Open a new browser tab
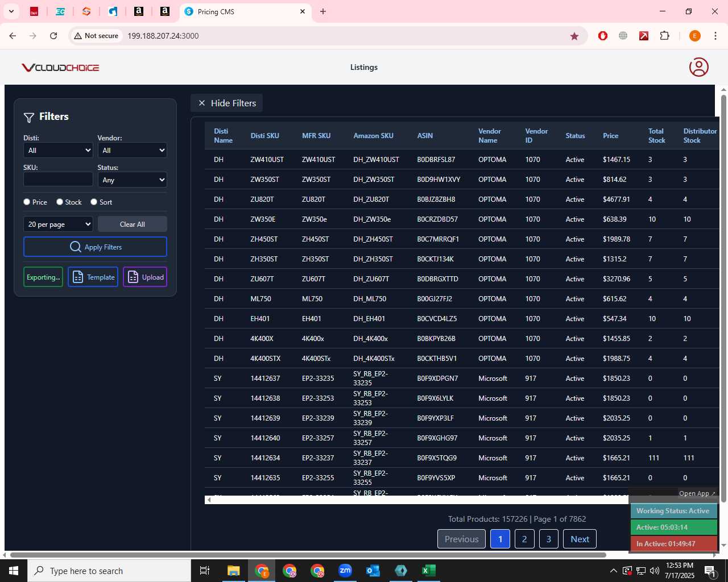This screenshot has height=582, width=728. coord(323,11)
